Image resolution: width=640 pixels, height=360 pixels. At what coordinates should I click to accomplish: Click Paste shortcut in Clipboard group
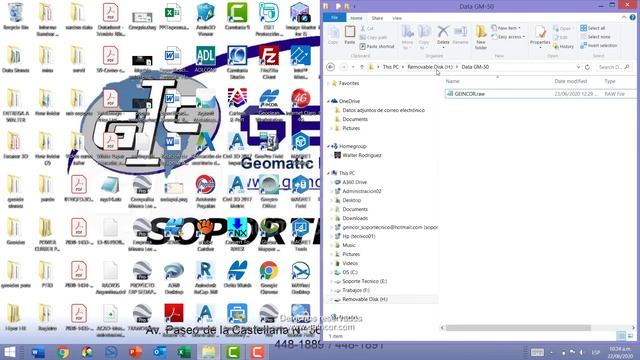point(377,47)
